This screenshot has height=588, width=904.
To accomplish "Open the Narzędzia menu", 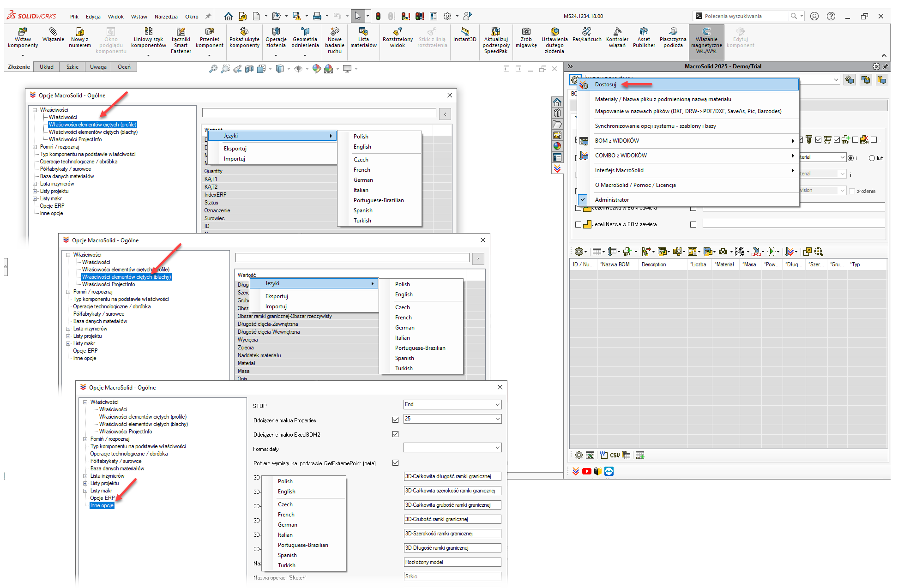I will point(166,17).
